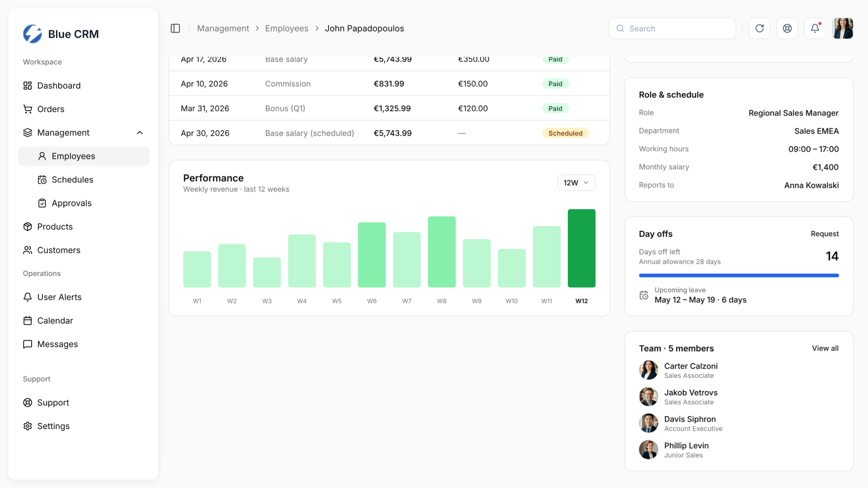Screen dimensions: 868x488
Task: Click the help lifebuoy icon in top bar
Action: [787, 28]
